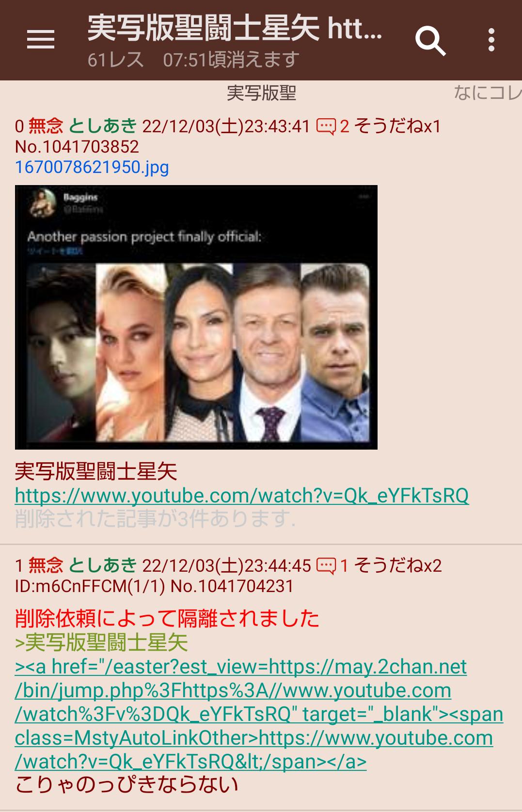522x812 pixels.
Task: Tap post number No.1041704231
Action: pyautogui.click(x=232, y=586)
